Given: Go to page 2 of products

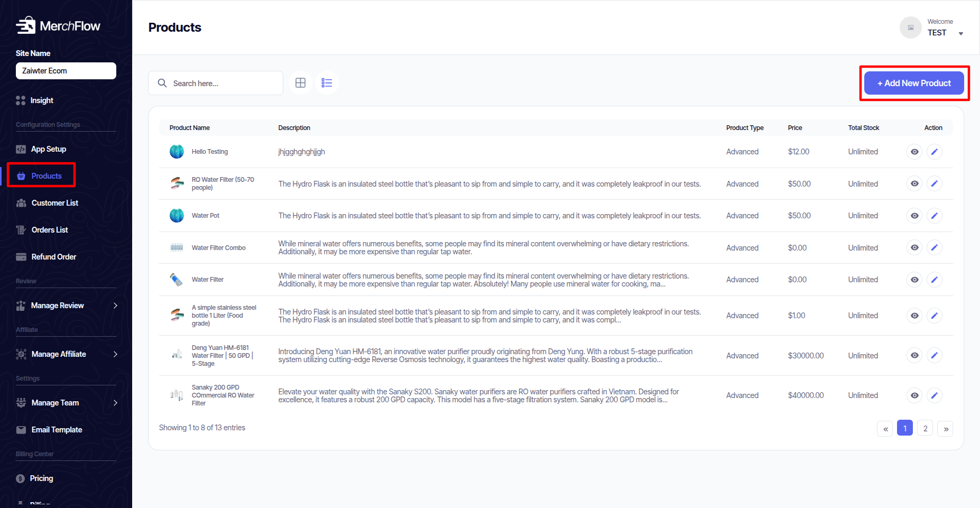Looking at the screenshot, I should tap(925, 428).
